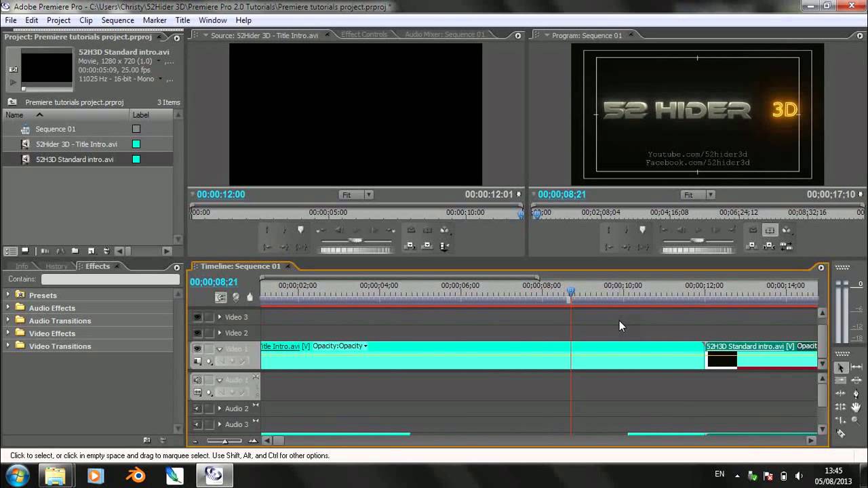Open the Marker menu
This screenshot has height=488, width=868.
155,20
